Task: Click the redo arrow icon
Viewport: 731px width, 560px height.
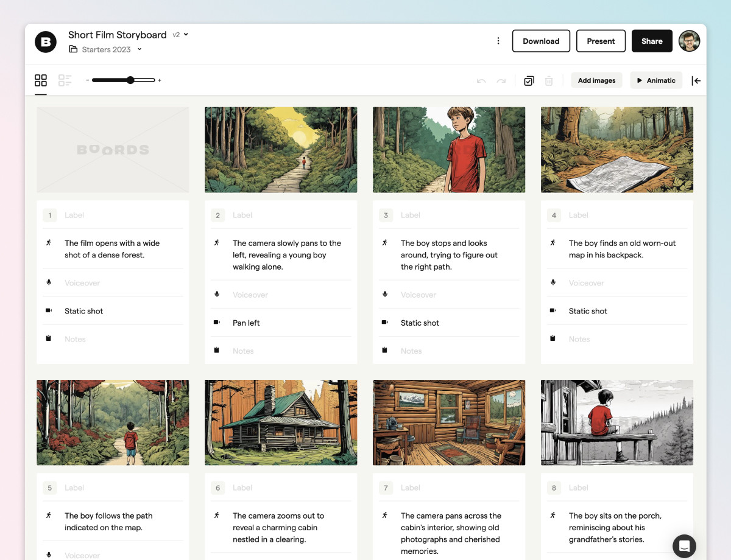Action: [x=501, y=81]
